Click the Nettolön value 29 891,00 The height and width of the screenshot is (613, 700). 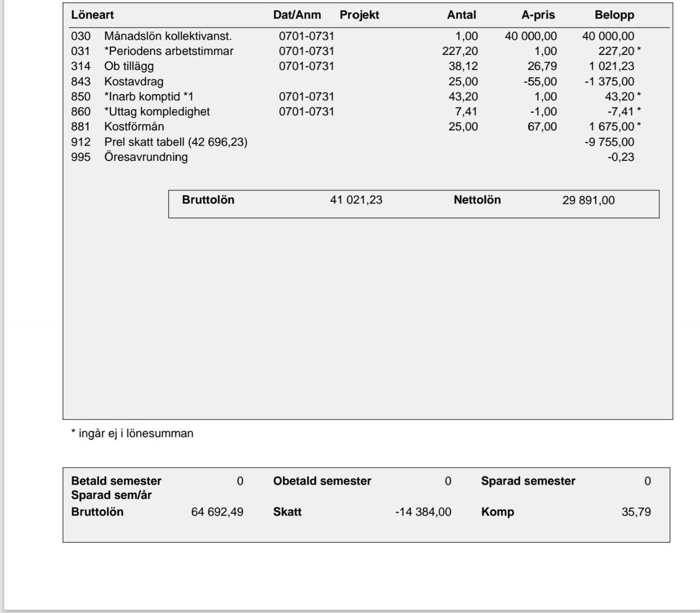pos(588,200)
